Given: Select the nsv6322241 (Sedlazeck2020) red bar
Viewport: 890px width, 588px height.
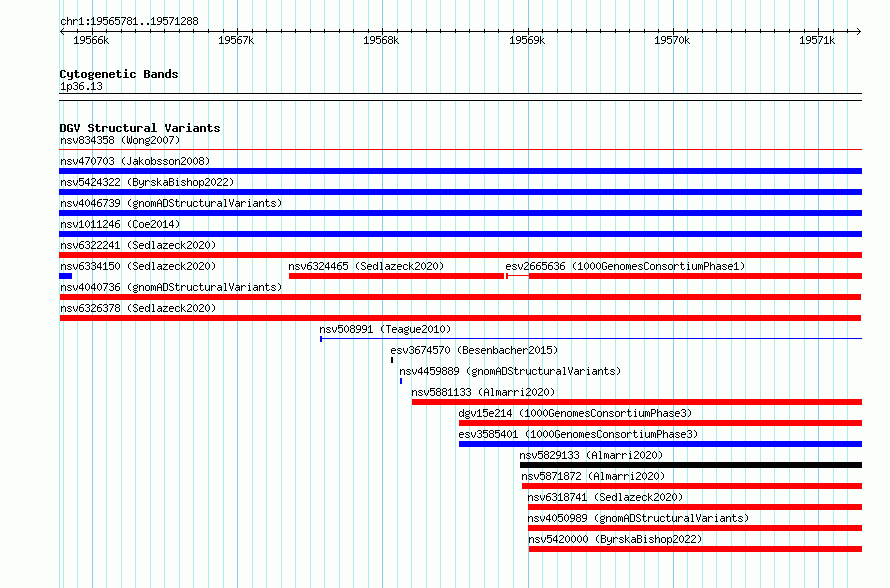Looking at the screenshot, I should point(460,255).
